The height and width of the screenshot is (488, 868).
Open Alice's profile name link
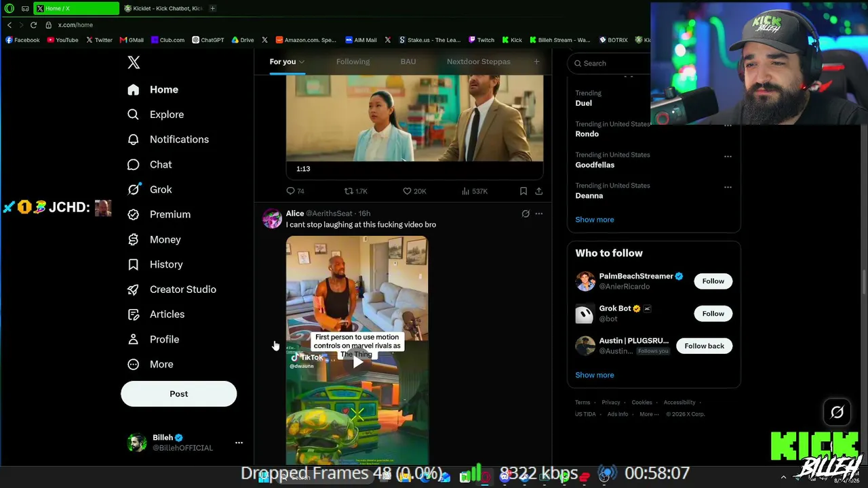click(x=295, y=213)
